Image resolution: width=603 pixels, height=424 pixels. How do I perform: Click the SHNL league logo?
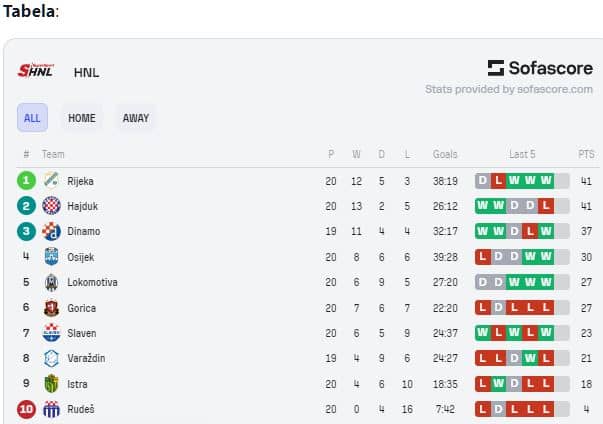point(36,70)
